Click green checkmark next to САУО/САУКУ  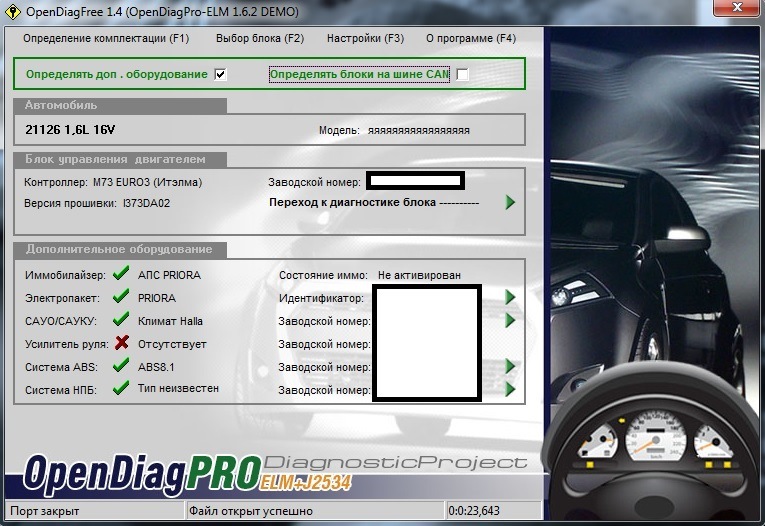tap(121, 319)
